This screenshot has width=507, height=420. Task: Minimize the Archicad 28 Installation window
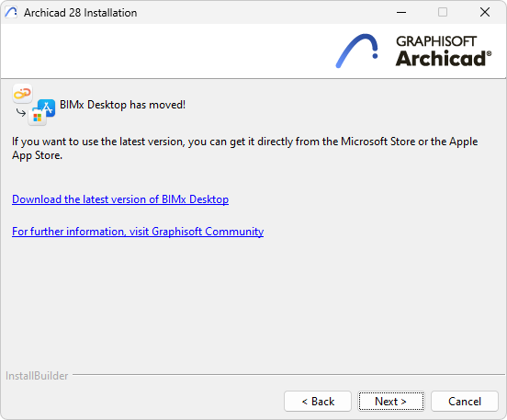point(401,12)
